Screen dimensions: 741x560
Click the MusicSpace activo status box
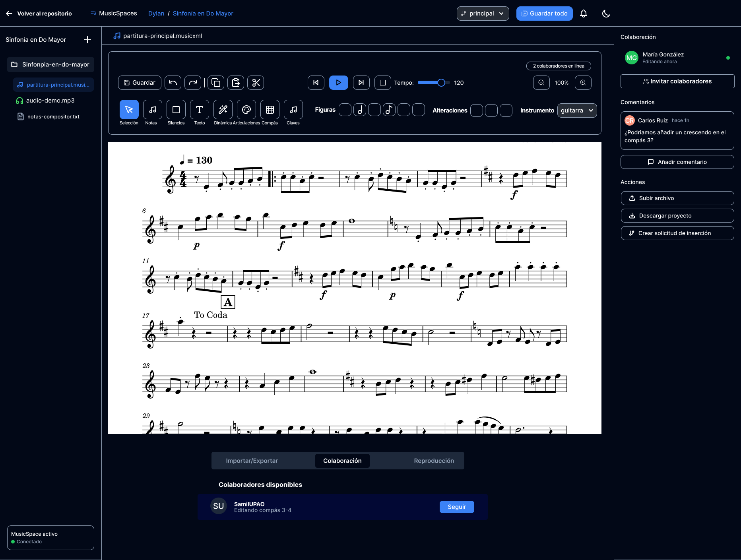click(50, 538)
